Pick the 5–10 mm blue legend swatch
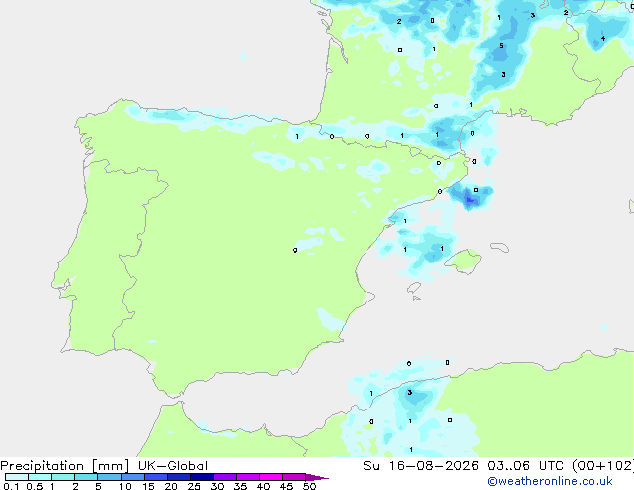 [x=110, y=477]
